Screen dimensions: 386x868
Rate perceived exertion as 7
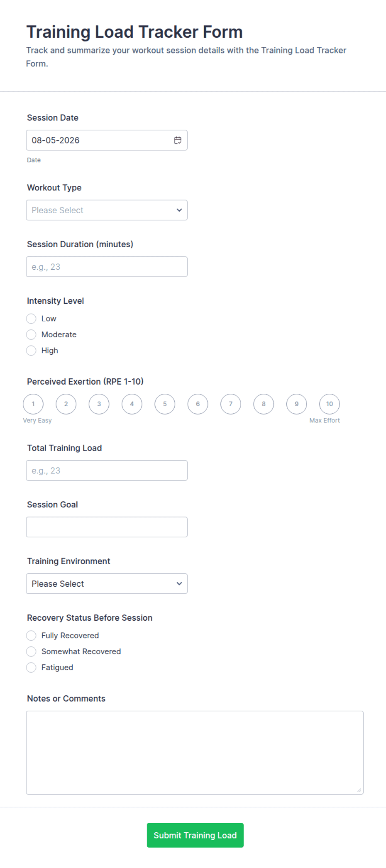point(231,404)
